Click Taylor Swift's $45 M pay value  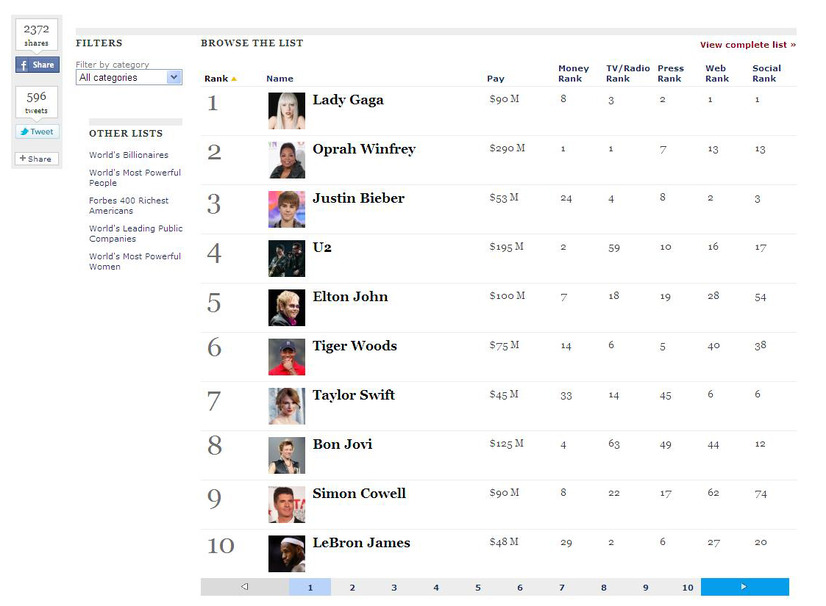click(504, 394)
